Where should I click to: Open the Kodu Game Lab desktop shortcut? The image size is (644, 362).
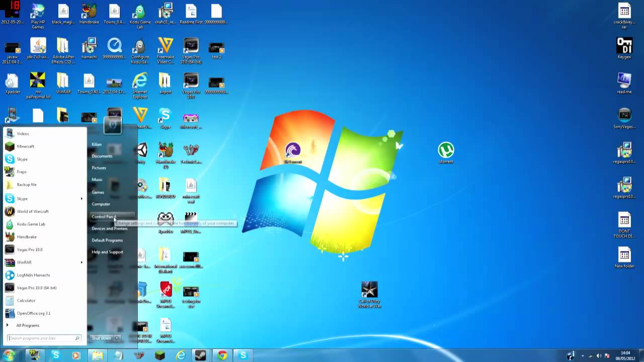tap(140, 16)
